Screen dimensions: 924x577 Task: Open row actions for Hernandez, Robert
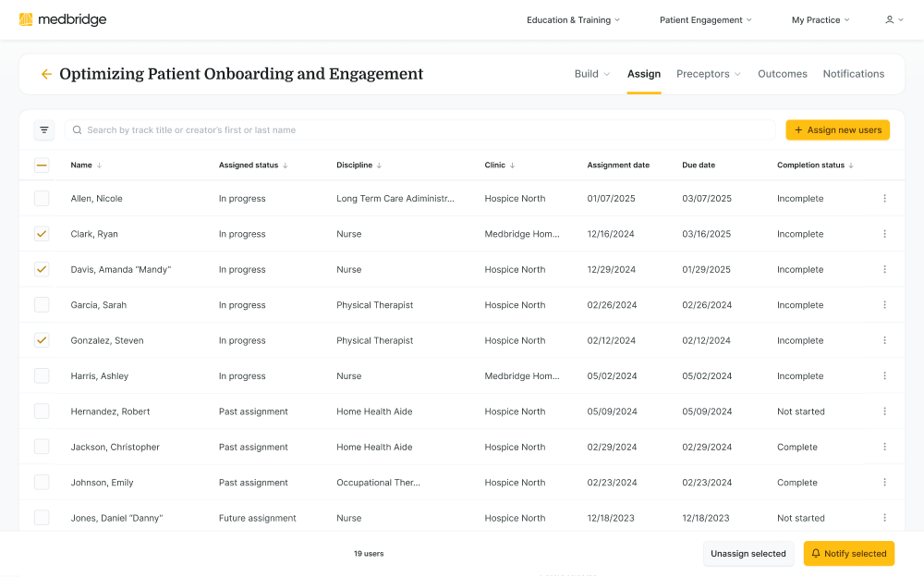tap(884, 411)
